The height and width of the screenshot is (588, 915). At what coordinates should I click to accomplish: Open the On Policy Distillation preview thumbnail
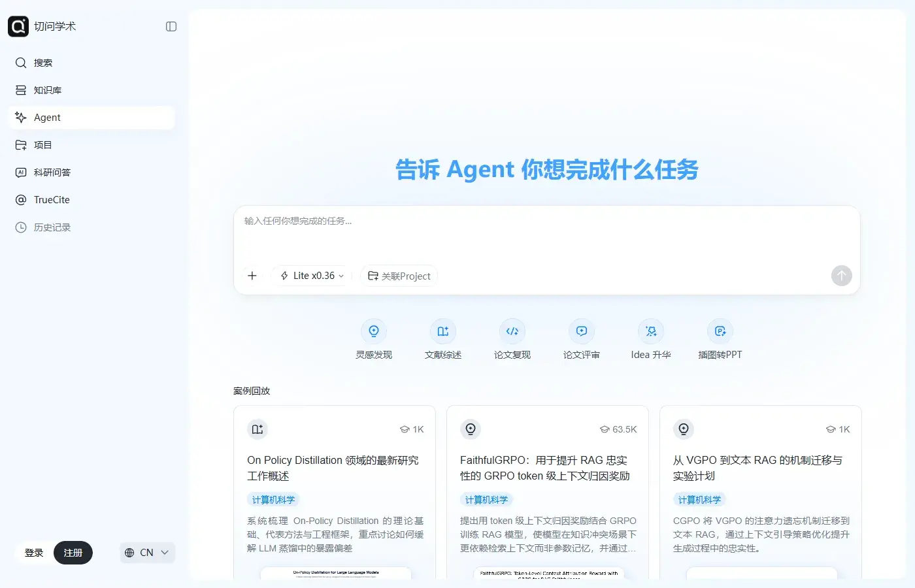tap(336, 573)
